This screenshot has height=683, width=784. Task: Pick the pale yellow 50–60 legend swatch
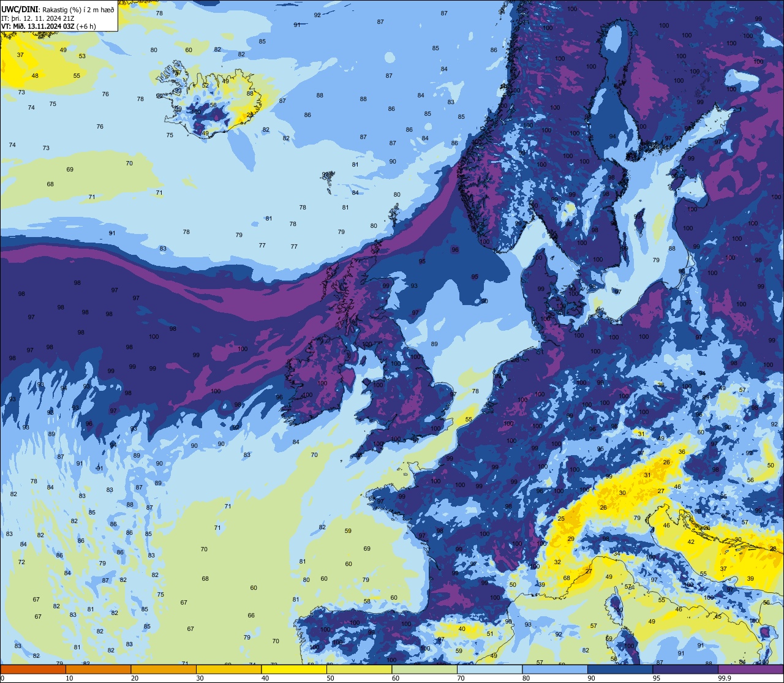point(359,669)
